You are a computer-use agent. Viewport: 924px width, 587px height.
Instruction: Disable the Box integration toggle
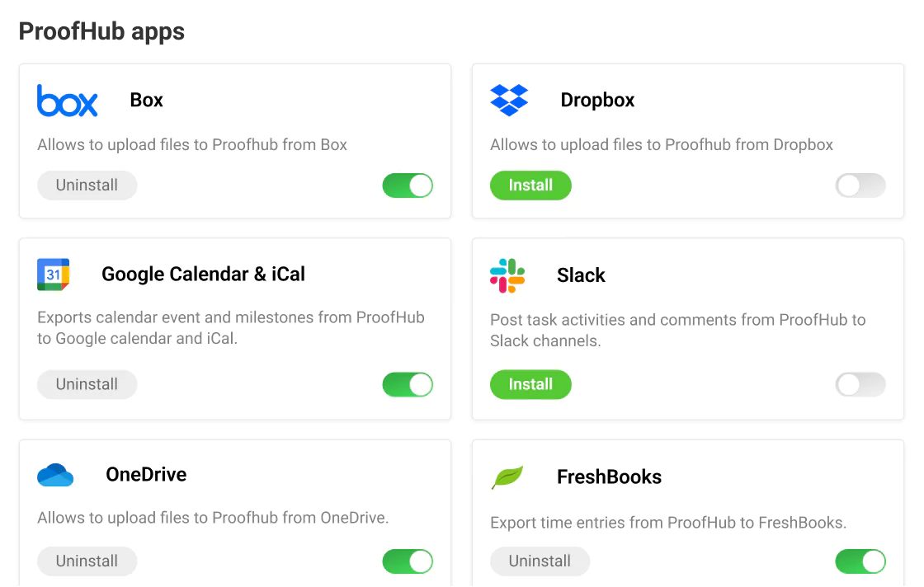pyautogui.click(x=408, y=185)
